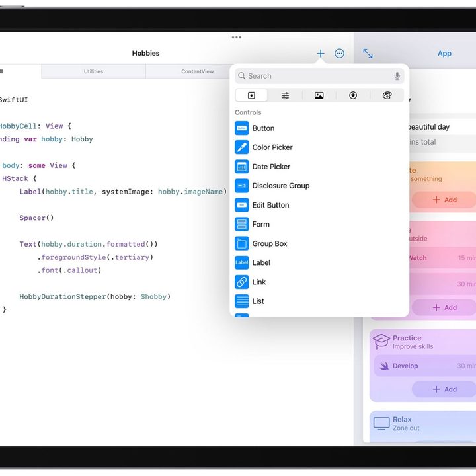Choose 'Group Box' text in list
This screenshot has width=476, height=476.
(270, 243)
